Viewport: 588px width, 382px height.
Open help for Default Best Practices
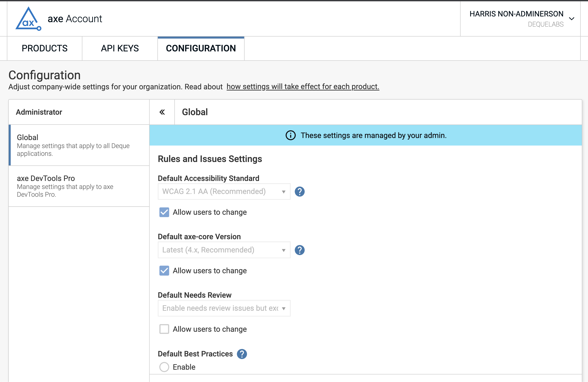[242, 354]
